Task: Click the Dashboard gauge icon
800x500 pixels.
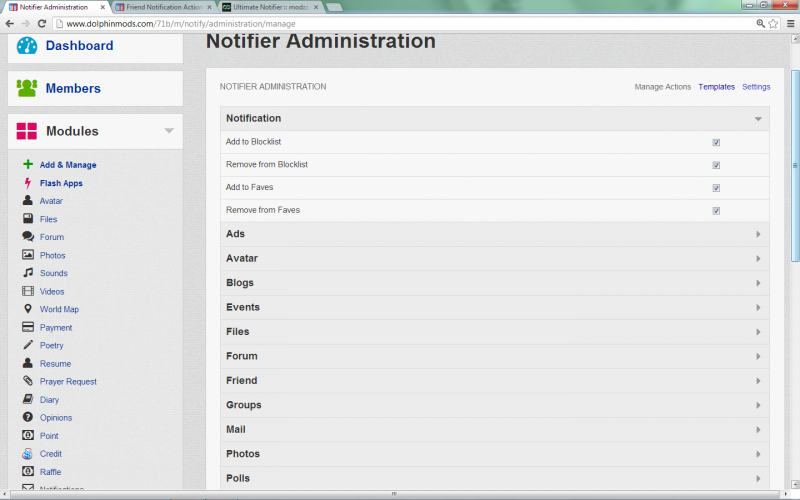Action: [x=27, y=45]
